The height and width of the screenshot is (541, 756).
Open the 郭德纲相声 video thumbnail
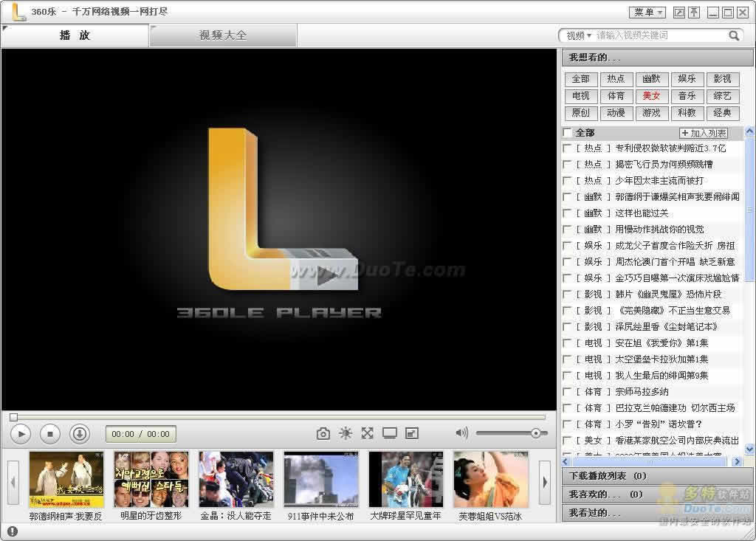click(66, 480)
